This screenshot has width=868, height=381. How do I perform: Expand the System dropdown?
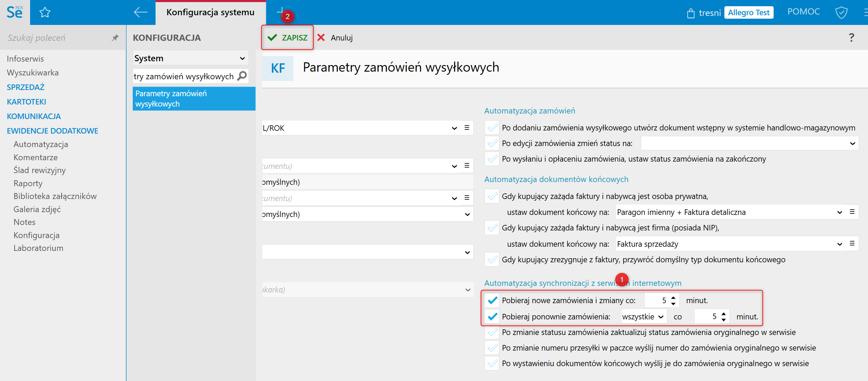[191, 58]
